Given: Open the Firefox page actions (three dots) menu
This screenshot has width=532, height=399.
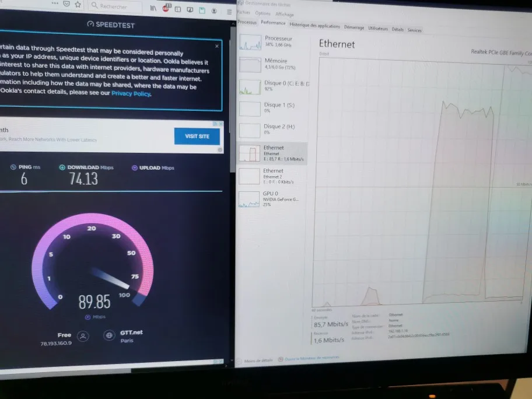Looking at the screenshot, I should click(55, 3).
